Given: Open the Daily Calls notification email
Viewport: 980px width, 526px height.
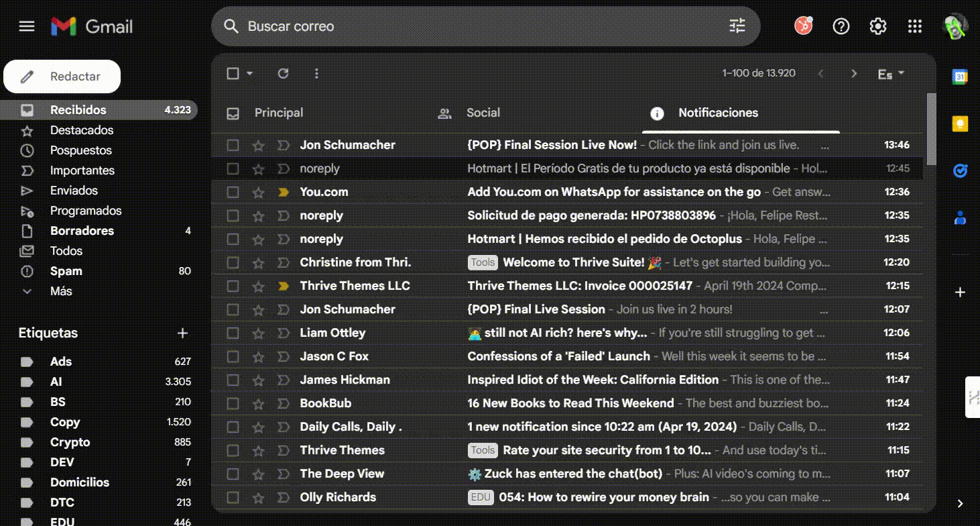Looking at the screenshot, I should click(x=566, y=427).
